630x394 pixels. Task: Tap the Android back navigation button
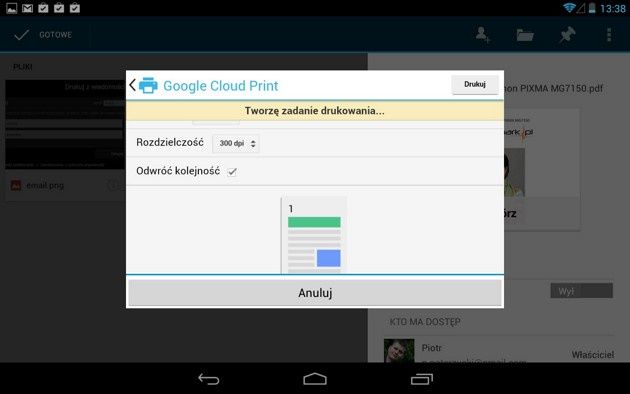tap(209, 379)
